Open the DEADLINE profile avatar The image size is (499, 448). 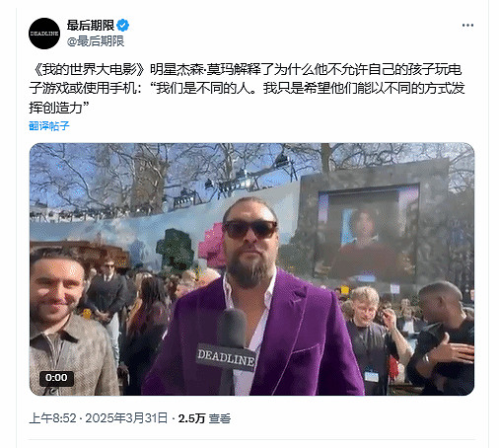pos(44,34)
